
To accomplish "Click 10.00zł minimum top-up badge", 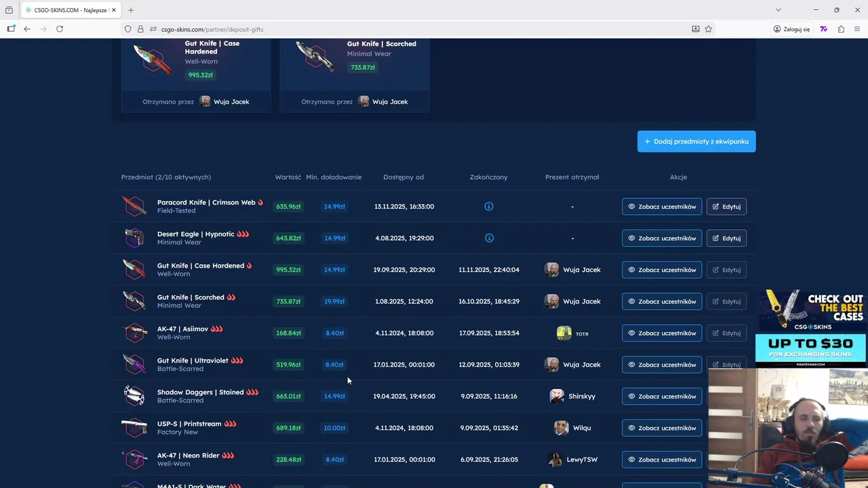I will (334, 428).
